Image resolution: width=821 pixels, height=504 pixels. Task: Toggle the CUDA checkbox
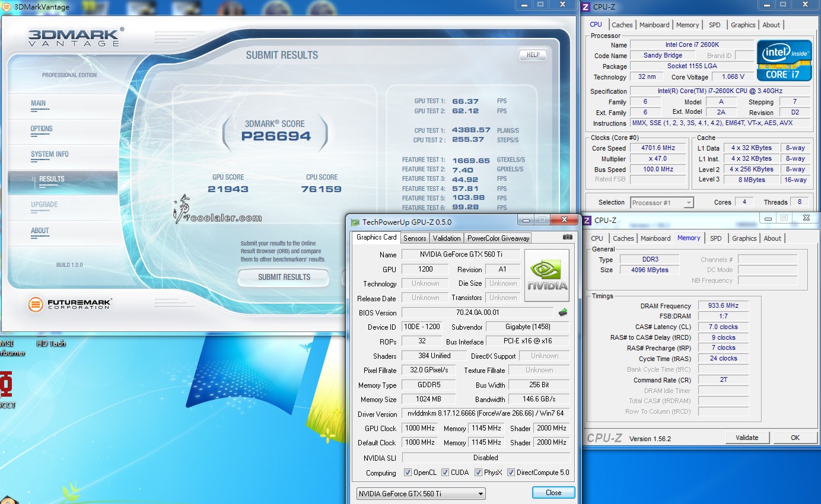click(445, 473)
